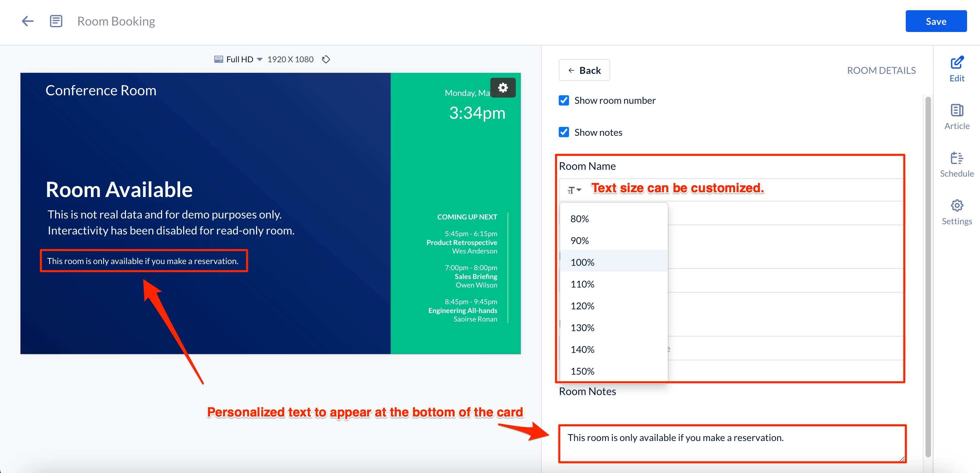980x473 pixels.
Task: Click the article document icon beside Room Booking
Action: 56,21
